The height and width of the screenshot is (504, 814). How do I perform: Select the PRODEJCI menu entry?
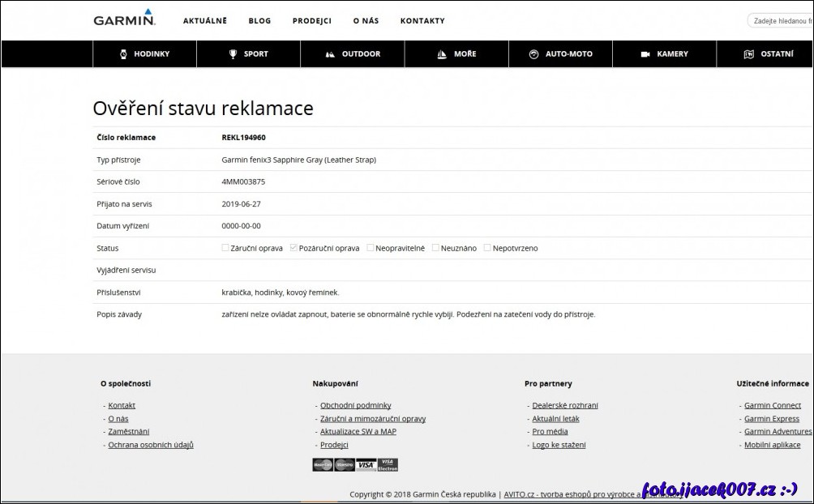[312, 20]
